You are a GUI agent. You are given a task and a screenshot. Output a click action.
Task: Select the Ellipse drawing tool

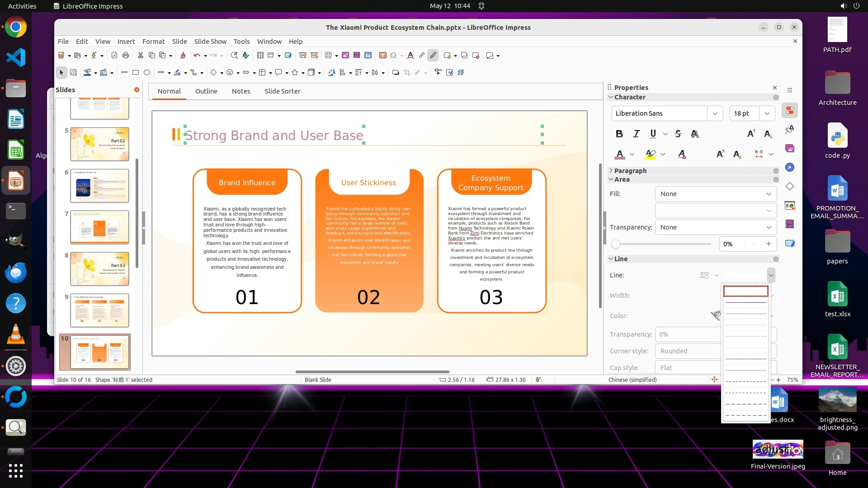pyautogui.click(x=147, y=72)
